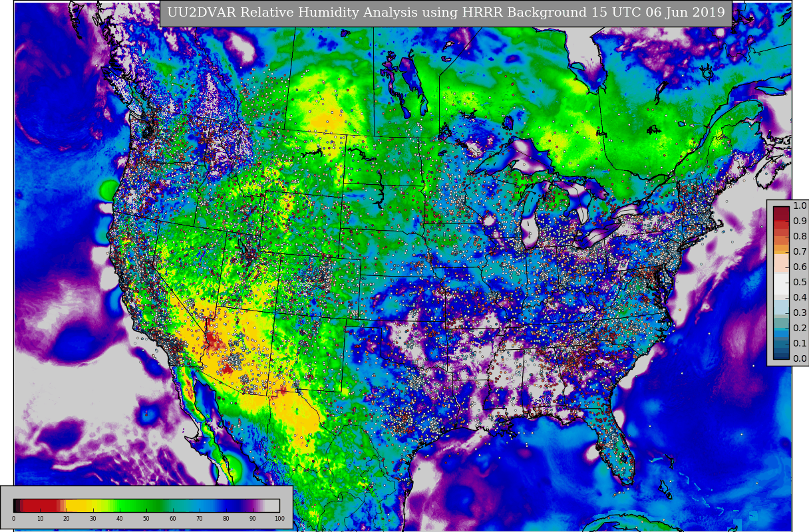809x532 pixels.
Task: Click the '60' tick on humidity colorbar
Action: tap(173, 519)
